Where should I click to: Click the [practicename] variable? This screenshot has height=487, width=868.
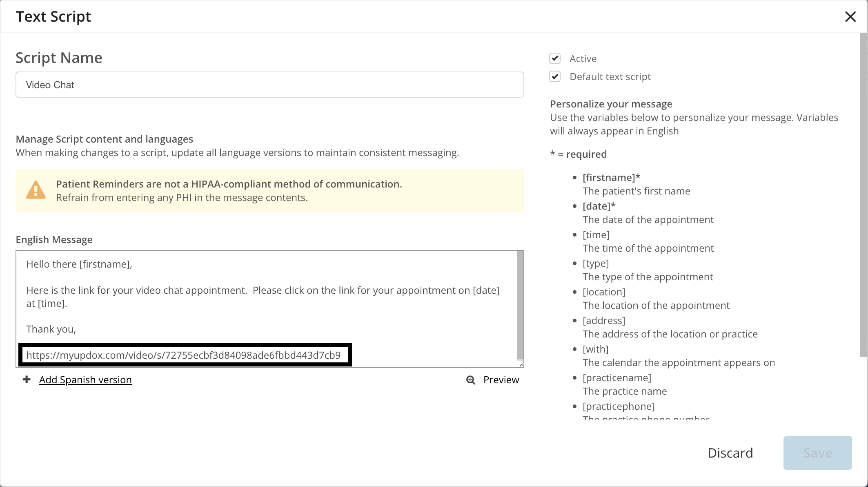[617, 378]
